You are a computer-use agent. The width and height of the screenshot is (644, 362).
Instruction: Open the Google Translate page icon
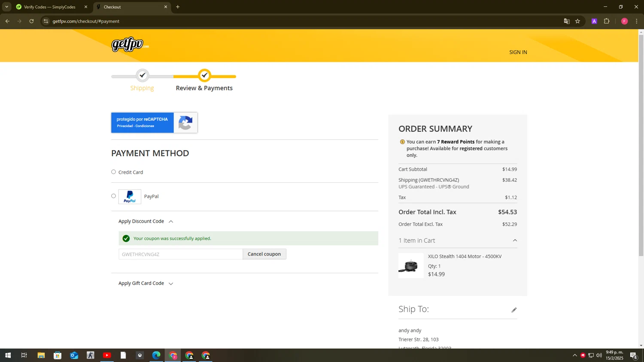(x=567, y=21)
